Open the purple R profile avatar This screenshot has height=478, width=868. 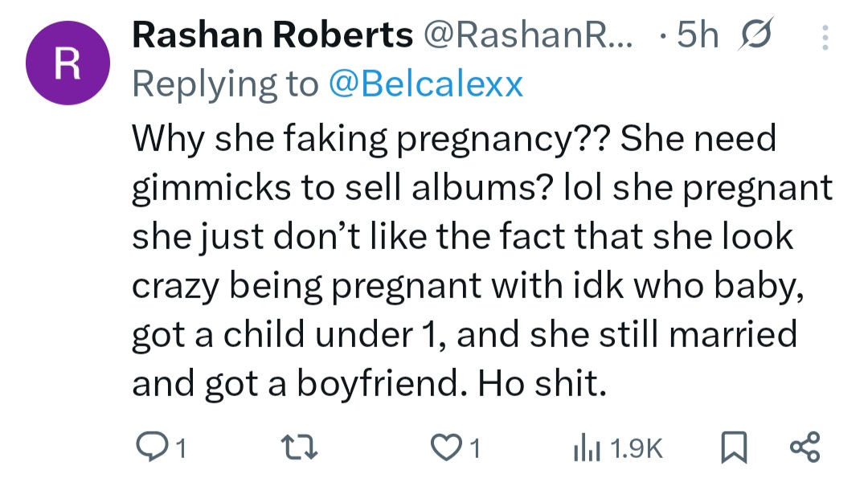[66, 63]
